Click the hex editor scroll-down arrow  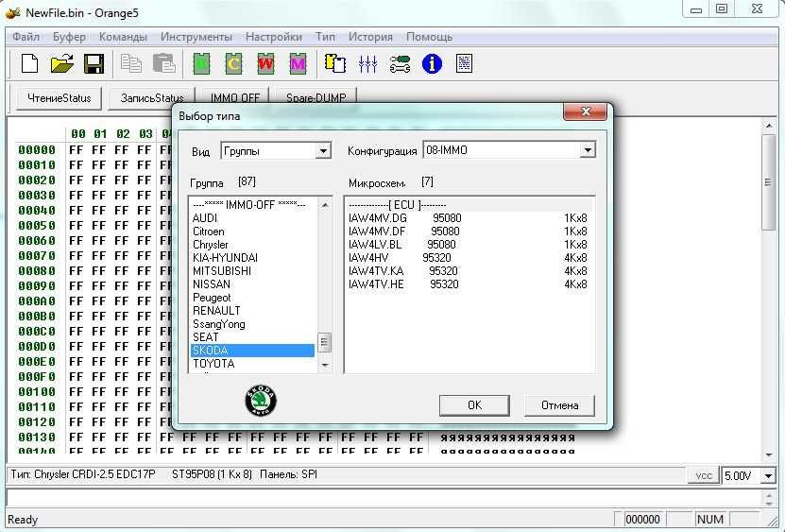(x=769, y=455)
